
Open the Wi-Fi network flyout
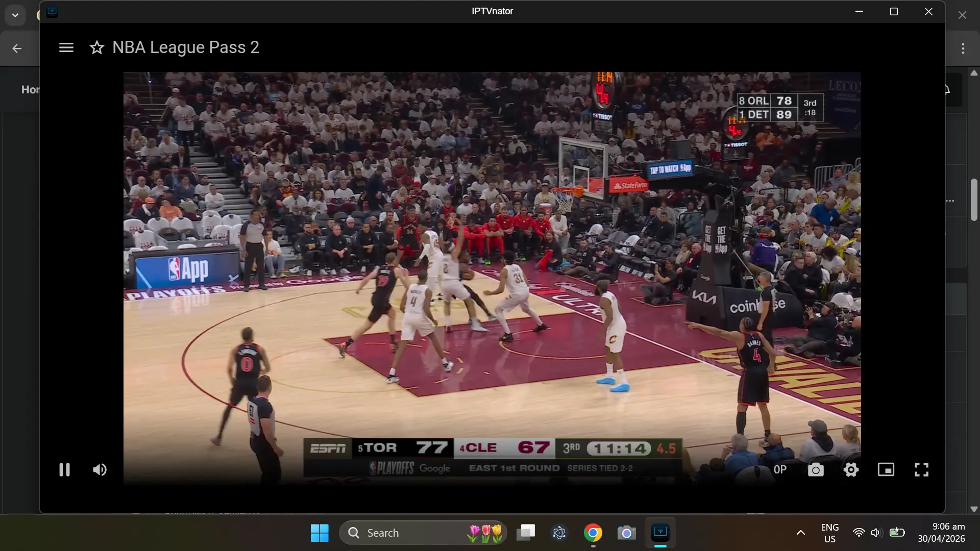(x=859, y=533)
